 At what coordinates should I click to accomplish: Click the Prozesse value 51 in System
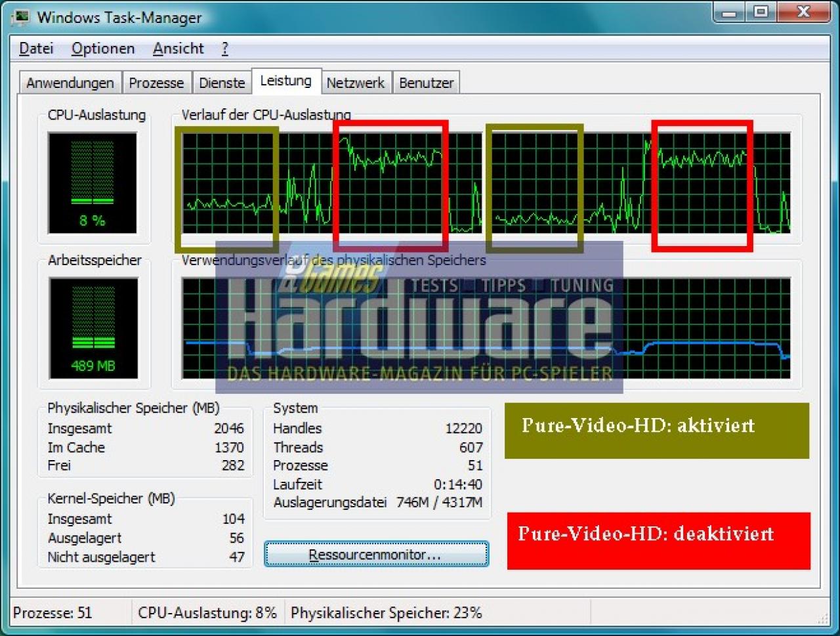tap(475, 465)
